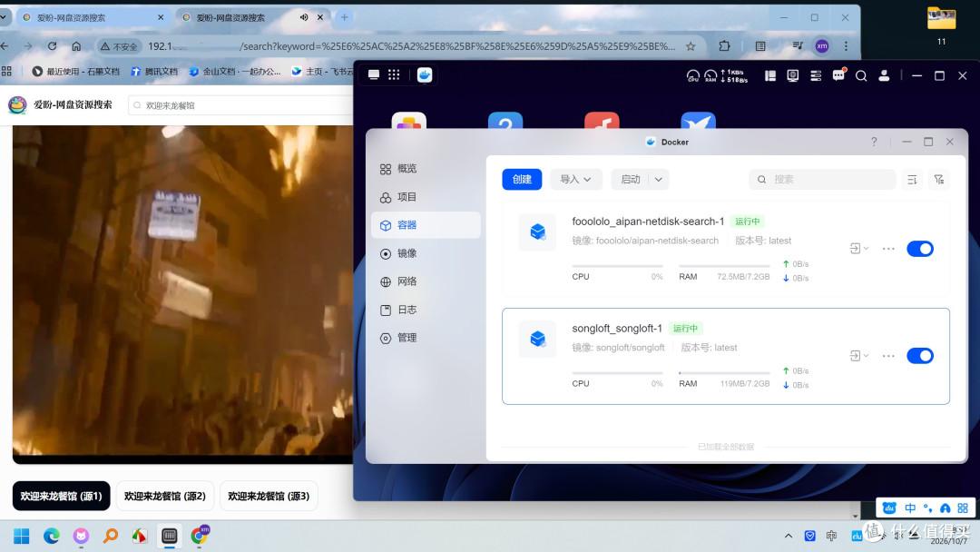Open the red music app icon on NAS desktop

click(x=602, y=121)
